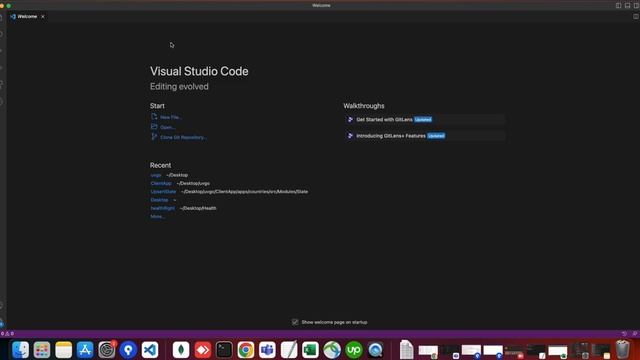Screen dimensions: 640x360
Task: Open System Preferences from the Dock
Action: tap(107, 350)
